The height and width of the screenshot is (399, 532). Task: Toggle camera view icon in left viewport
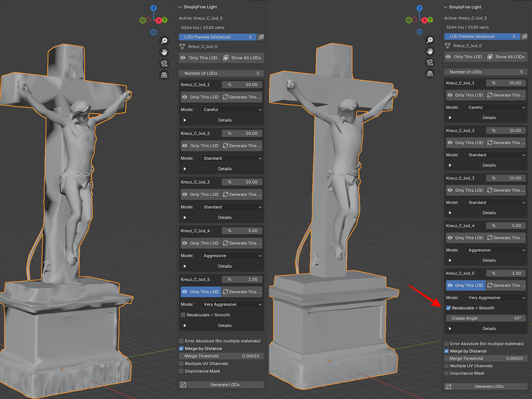coord(164,63)
